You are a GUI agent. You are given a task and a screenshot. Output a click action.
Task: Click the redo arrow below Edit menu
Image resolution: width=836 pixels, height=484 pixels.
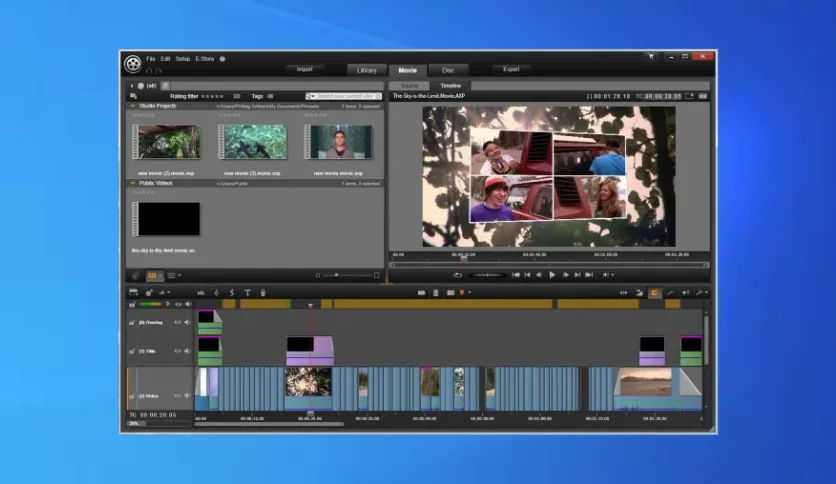159,71
